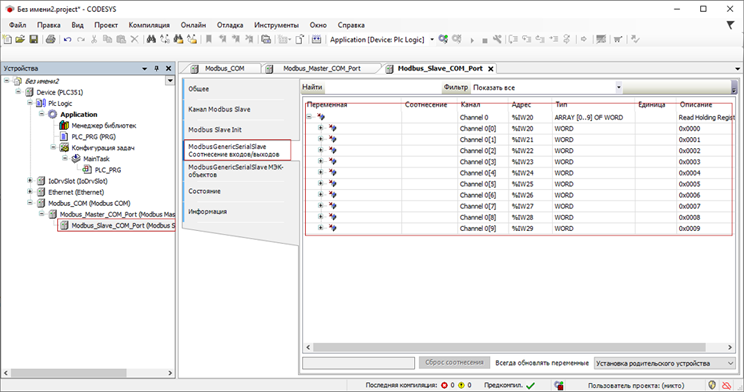Open the Онлайн menu
Screen dimensions: 744x392
[193, 25]
